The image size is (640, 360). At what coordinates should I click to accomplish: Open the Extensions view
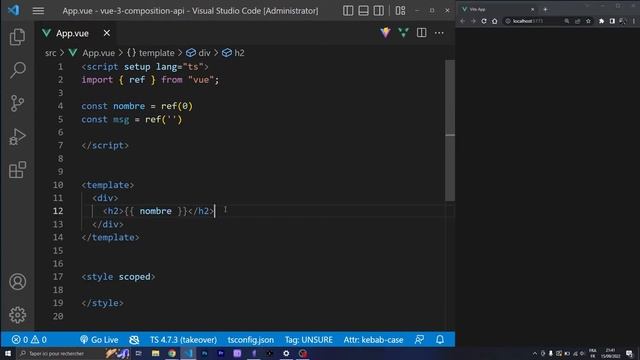pyautogui.click(x=17, y=169)
